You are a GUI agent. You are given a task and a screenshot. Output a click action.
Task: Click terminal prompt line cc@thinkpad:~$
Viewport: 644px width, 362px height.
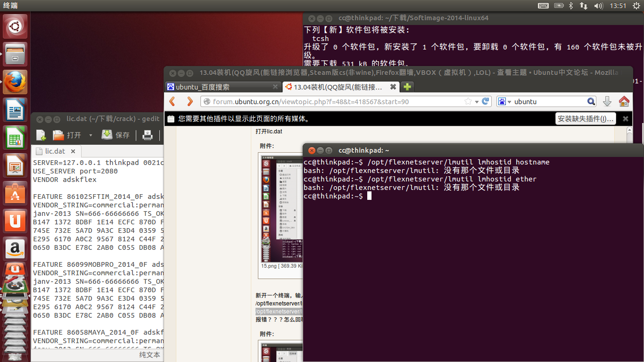click(333, 196)
